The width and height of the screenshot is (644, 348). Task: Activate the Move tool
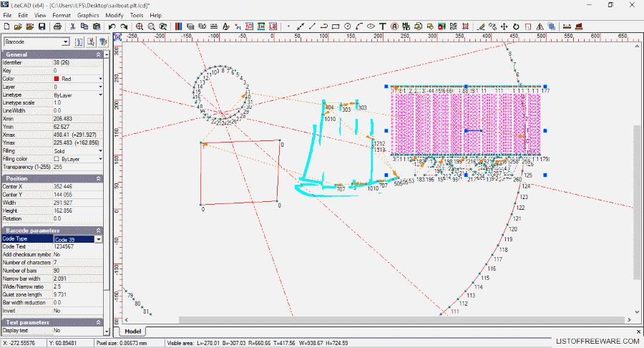(504, 26)
